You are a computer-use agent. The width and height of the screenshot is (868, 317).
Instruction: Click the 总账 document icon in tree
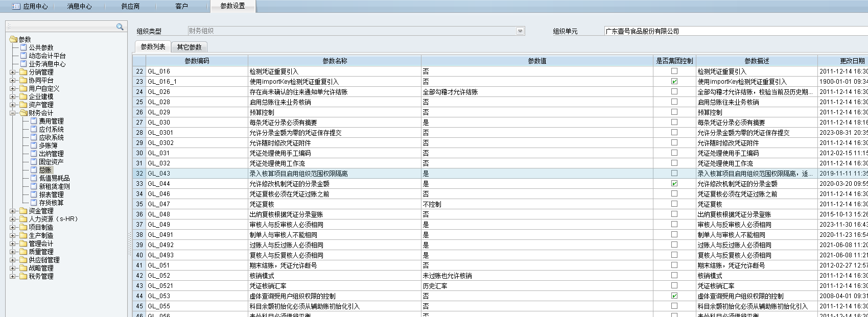(x=34, y=170)
